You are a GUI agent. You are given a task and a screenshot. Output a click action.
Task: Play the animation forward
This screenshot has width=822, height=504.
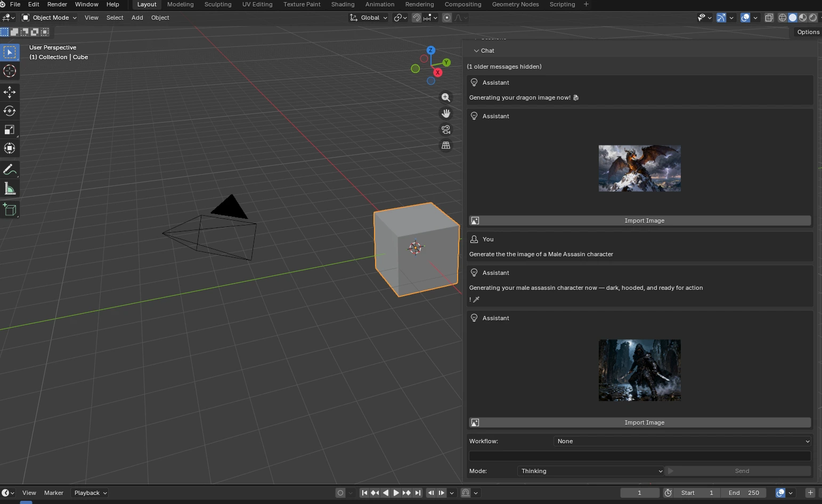396,493
